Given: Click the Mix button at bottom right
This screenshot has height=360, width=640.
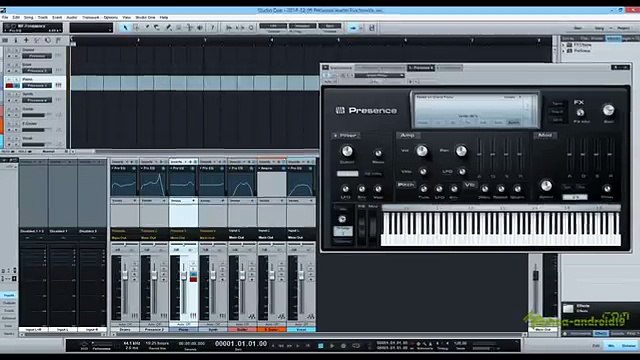Looking at the screenshot, I should point(611,346).
